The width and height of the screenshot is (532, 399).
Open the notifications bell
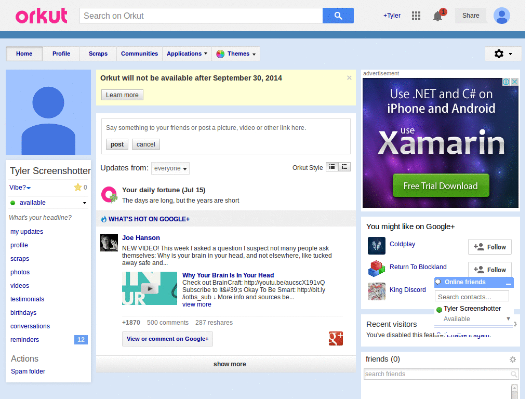tap(437, 16)
